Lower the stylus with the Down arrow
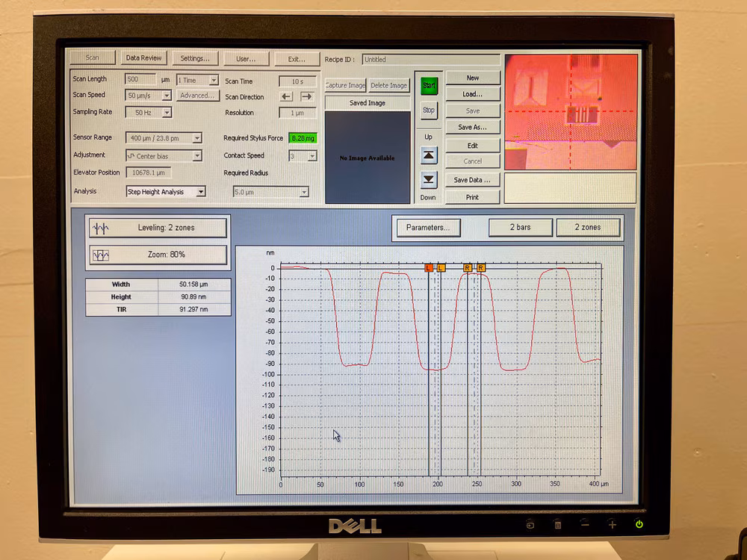The width and height of the screenshot is (747, 560). point(429,179)
